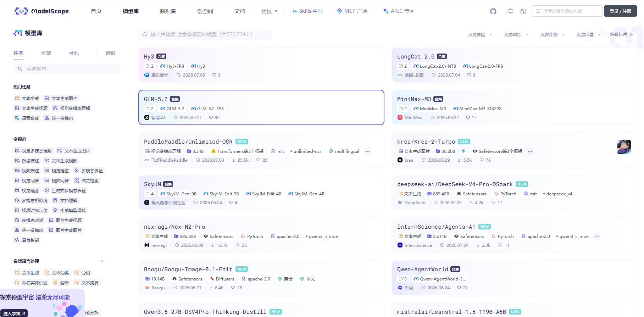The width and height of the screenshot is (644, 317).
Task: Open 文档 in the top navigation
Action: tap(240, 11)
